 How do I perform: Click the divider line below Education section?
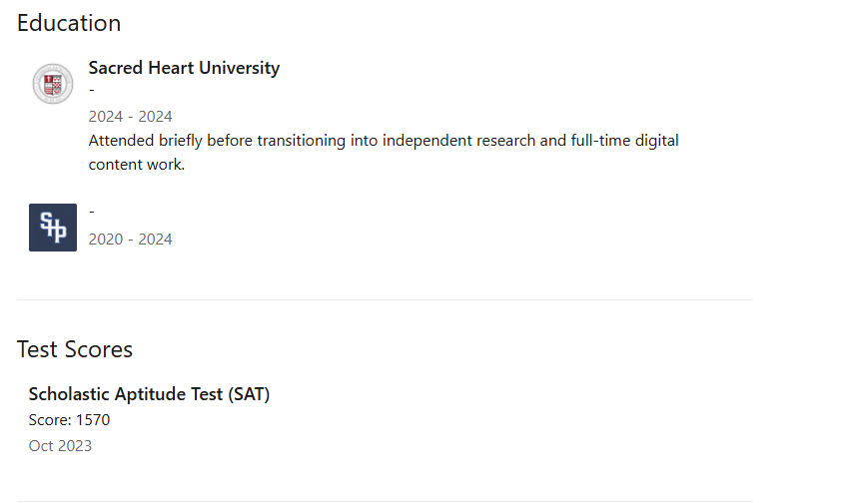coord(385,299)
